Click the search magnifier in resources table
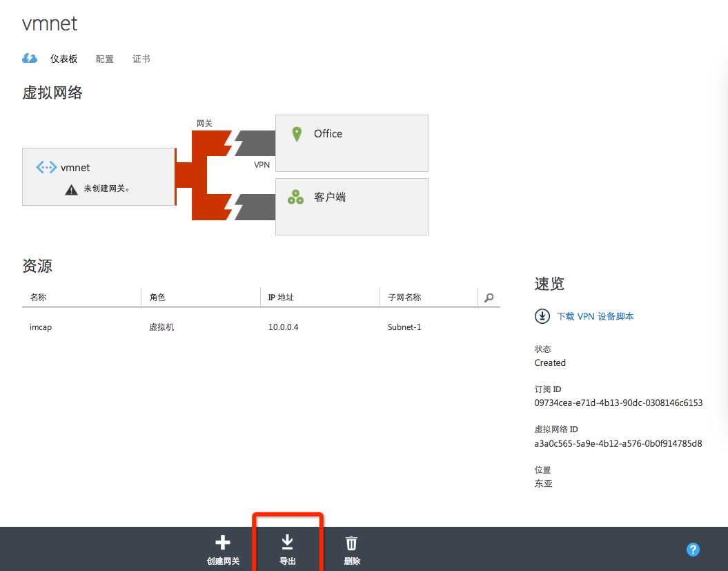This screenshot has width=728, height=571. click(489, 298)
